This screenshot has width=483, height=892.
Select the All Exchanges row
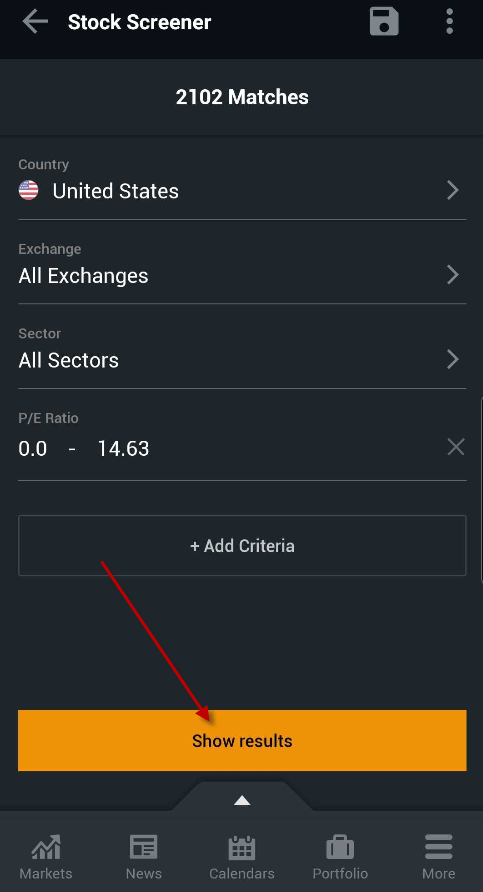coord(242,267)
